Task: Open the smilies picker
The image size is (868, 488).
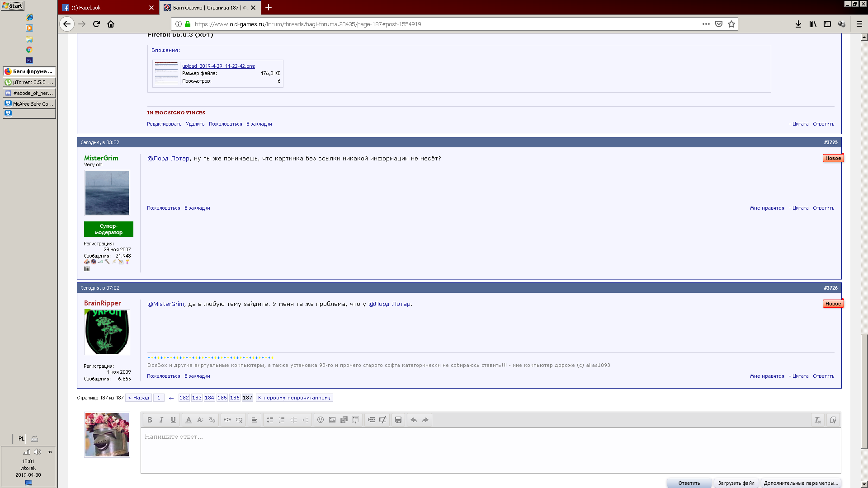Action: tap(321, 420)
